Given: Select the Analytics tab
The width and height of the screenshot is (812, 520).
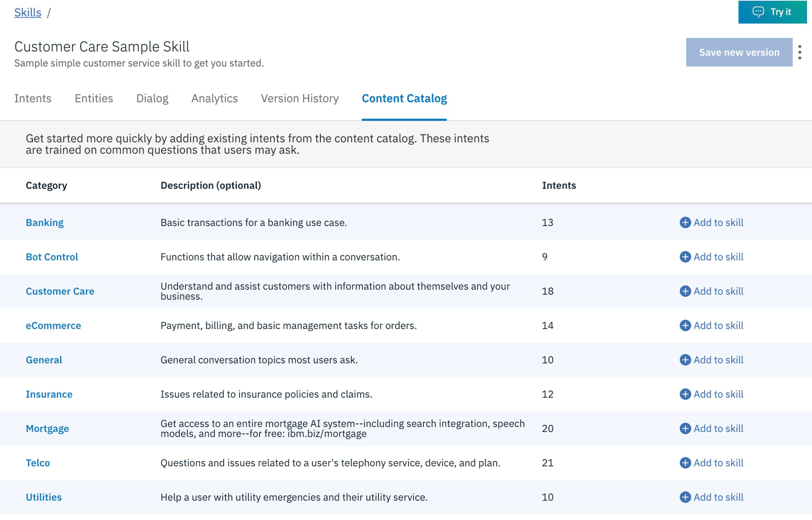Looking at the screenshot, I should pyautogui.click(x=214, y=98).
